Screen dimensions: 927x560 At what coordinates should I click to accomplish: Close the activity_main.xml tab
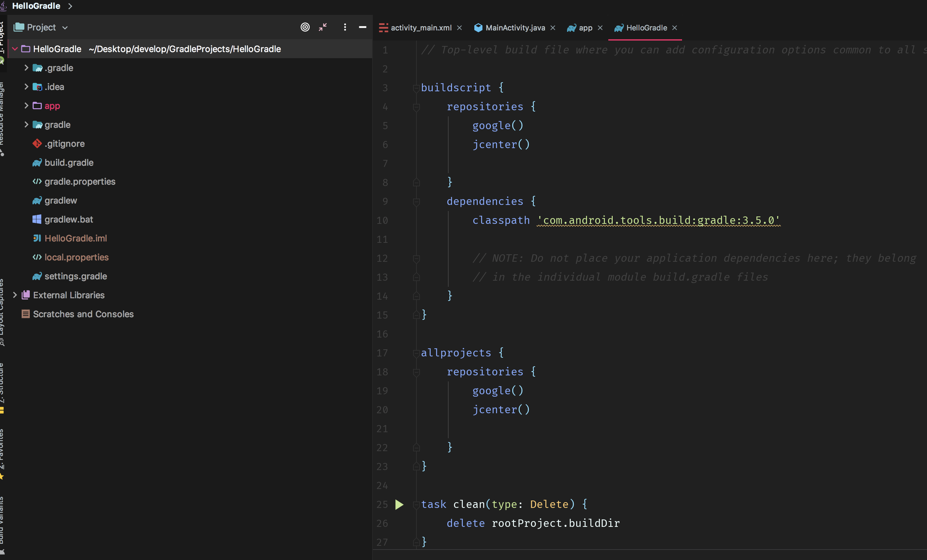click(x=459, y=28)
